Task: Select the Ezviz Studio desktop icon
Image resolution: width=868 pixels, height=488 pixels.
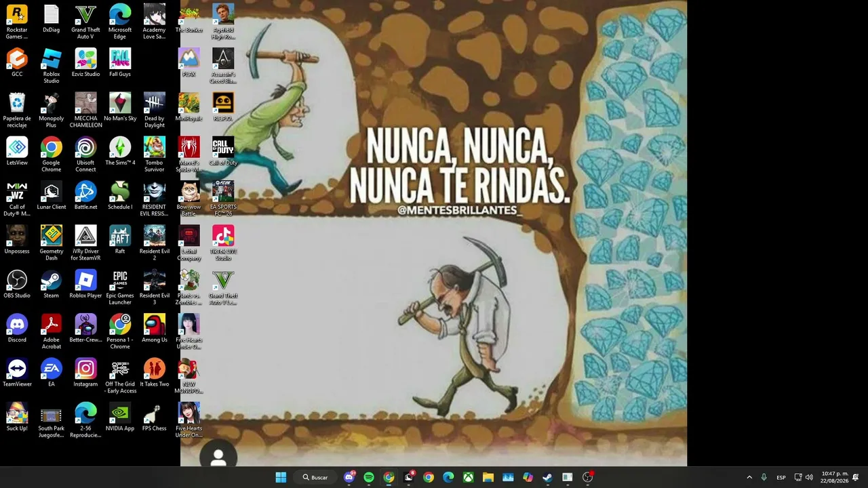Action: tap(85, 62)
